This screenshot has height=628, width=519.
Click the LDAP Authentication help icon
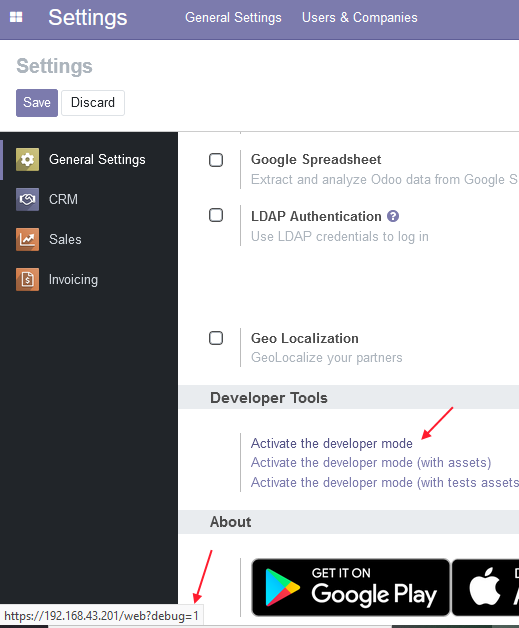click(x=393, y=216)
